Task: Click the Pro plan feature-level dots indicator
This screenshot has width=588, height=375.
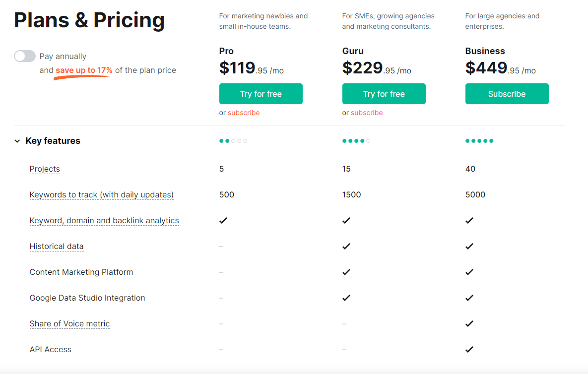Action: pyautogui.click(x=233, y=141)
